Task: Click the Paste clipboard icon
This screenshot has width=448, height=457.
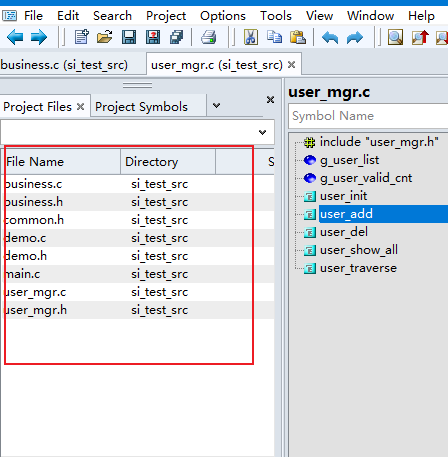Action: pos(298,37)
